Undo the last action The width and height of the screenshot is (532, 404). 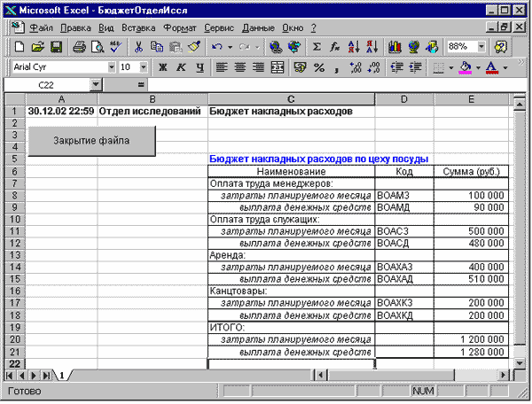[216, 47]
